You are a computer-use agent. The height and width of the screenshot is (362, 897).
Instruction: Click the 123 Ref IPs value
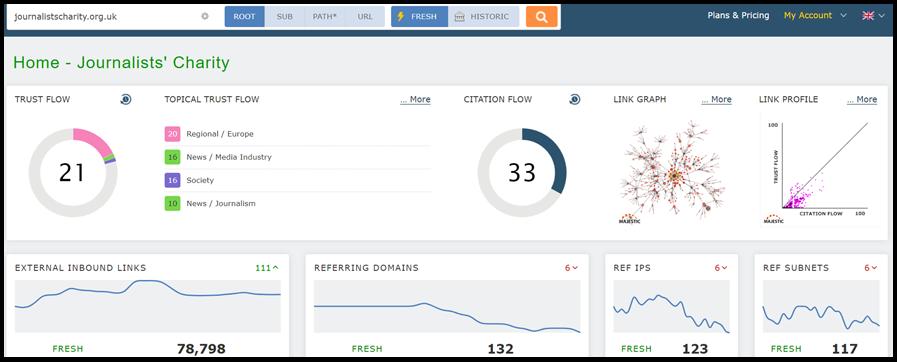pyautogui.click(x=695, y=349)
